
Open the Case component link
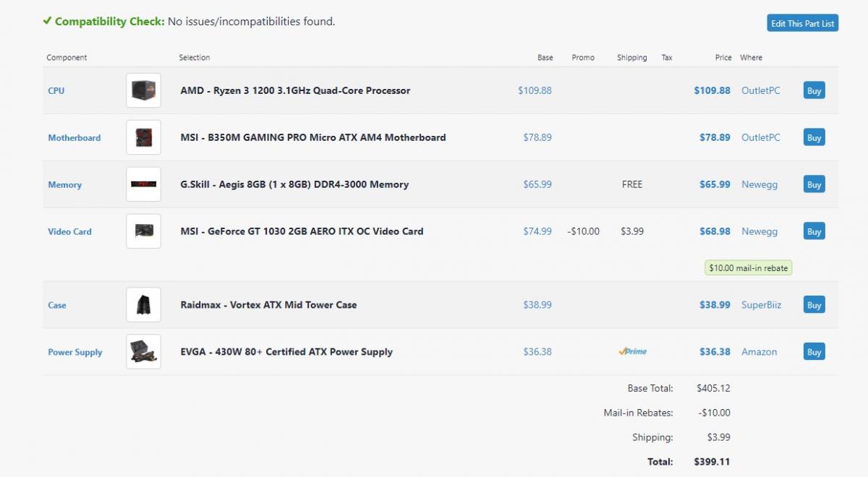(57, 306)
